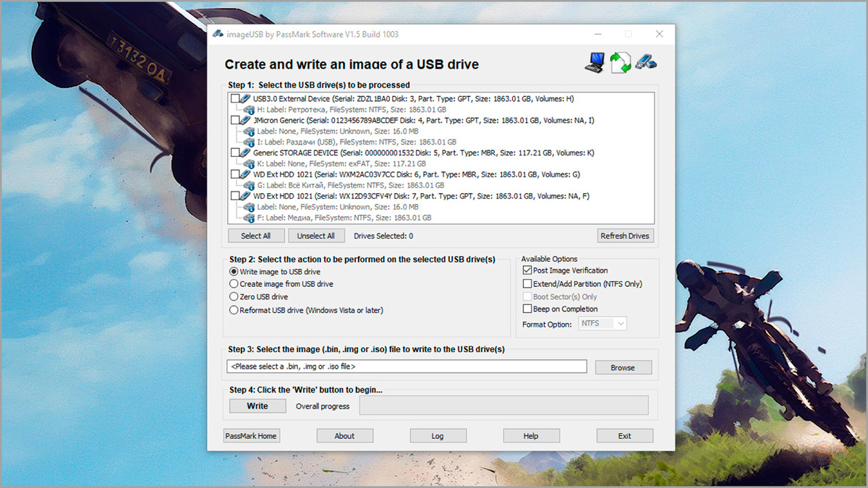The height and width of the screenshot is (488, 868).
Task: Open the Format Option NTFS dropdown
Action: (603, 324)
